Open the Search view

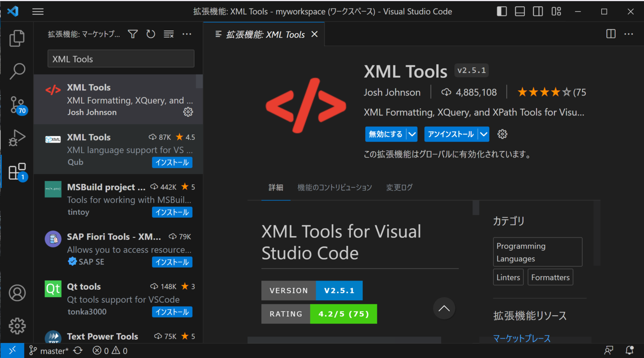[17, 71]
